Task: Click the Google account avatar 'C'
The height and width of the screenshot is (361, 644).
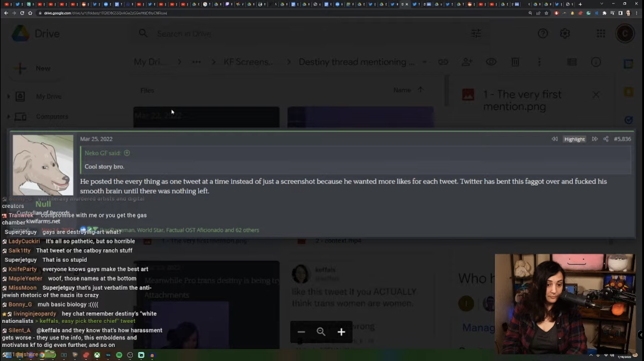Action: point(625,33)
